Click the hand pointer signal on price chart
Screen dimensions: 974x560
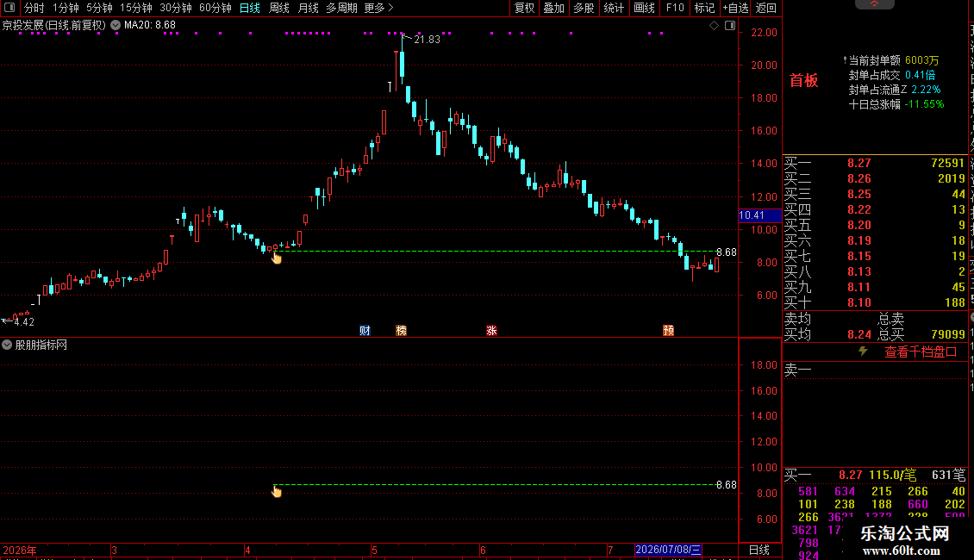pyautogui.click(x=277, y=258)
